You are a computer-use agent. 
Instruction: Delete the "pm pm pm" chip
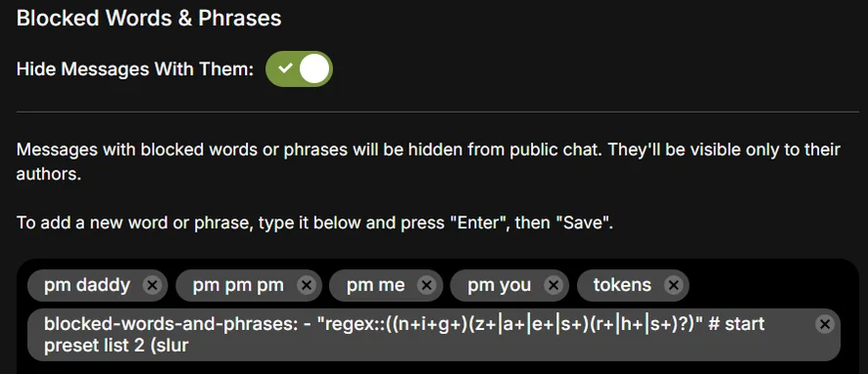pyautogui.click(x=306, y=286)
